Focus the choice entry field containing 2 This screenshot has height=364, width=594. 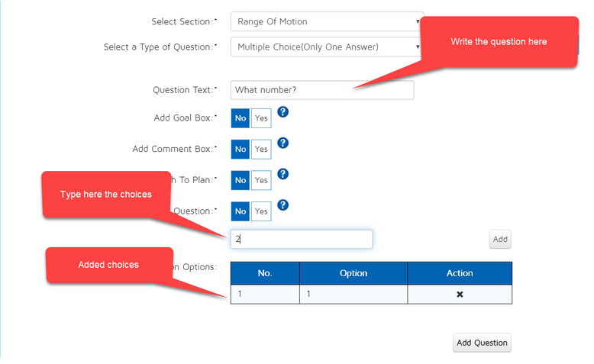pyautogui.click(x=302, y=240)
